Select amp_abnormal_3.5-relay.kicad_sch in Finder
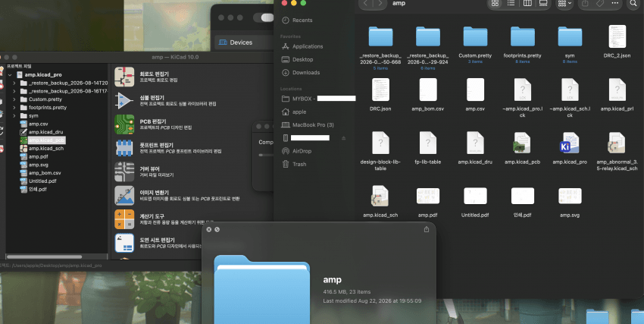 617,150
